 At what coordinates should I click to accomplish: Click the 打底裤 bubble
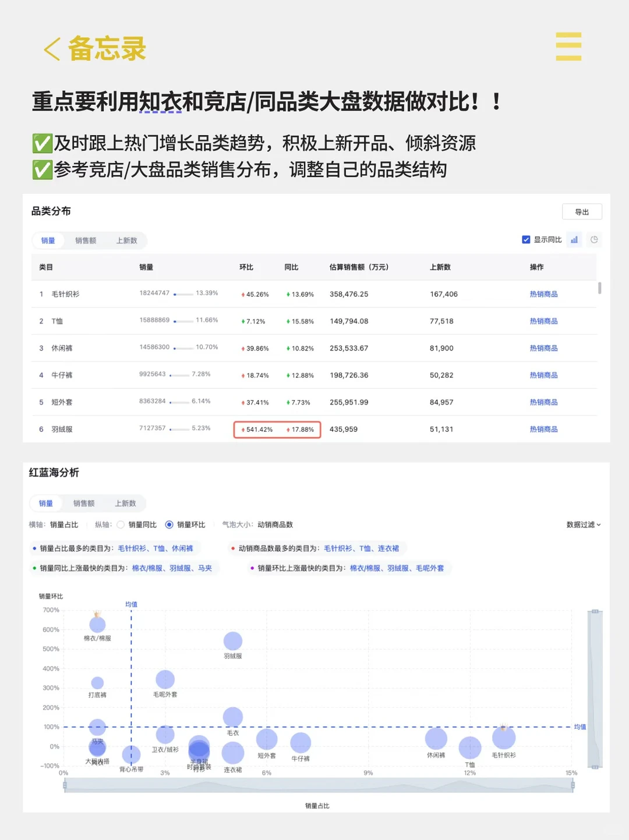click(x=97, y=683)
